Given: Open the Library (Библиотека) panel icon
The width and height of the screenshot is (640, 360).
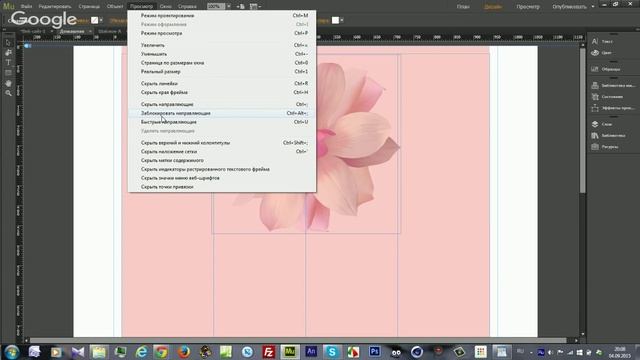Looking at the screenshot, I should [x=595, y=136].
